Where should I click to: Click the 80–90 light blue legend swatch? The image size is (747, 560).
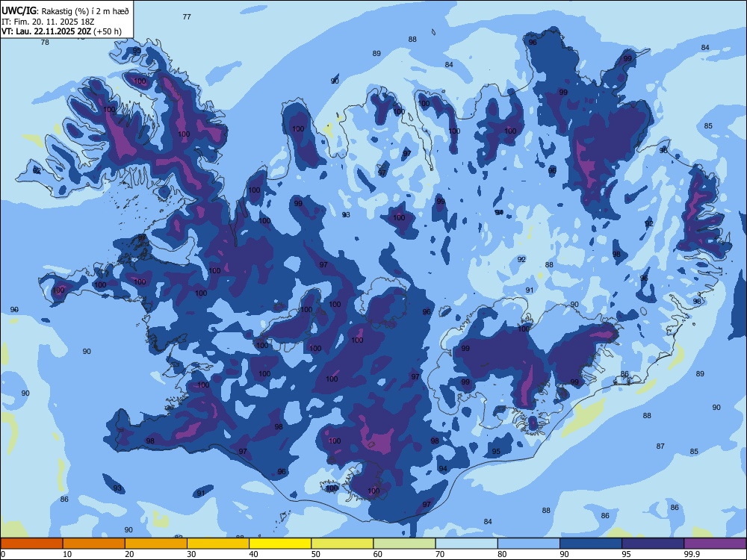click(x=529, y=544)
